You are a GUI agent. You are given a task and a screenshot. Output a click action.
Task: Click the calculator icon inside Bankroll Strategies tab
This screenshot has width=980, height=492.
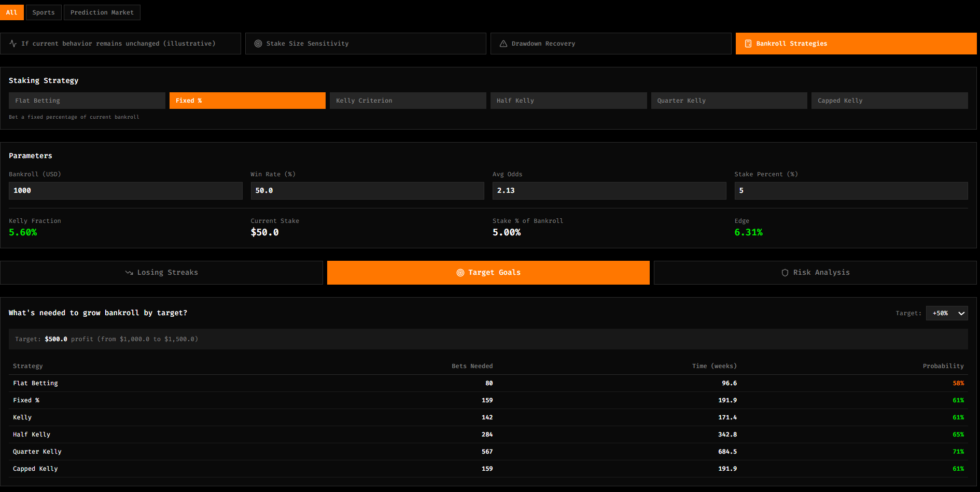748,44
